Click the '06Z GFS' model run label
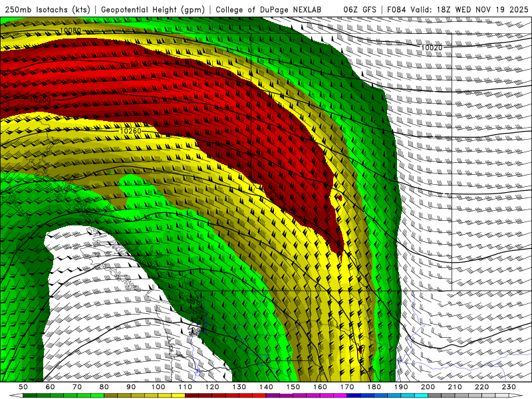This screenshot has width=532, height=399. point(360,10)
